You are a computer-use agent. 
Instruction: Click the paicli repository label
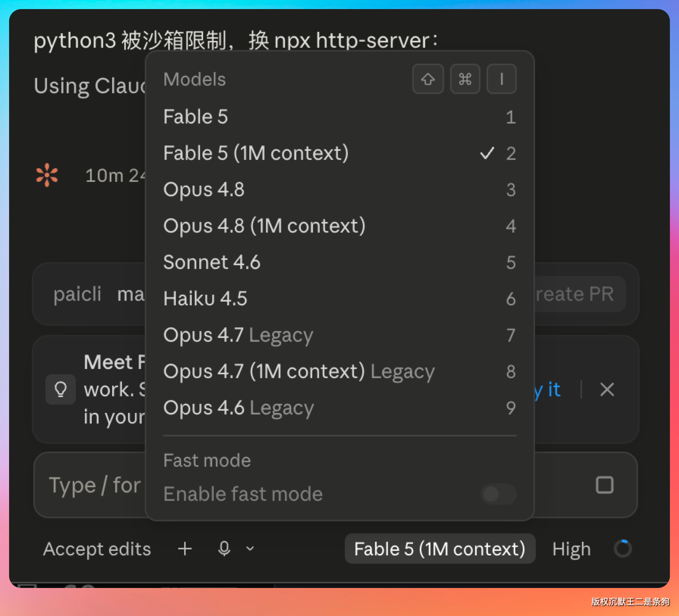(x=77, y=294)
